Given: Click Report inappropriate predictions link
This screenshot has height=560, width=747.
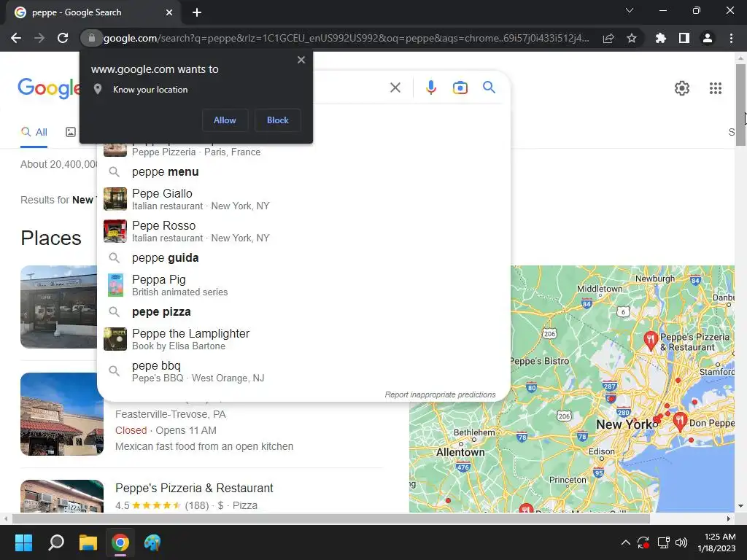Looking at the screenshot, I should (440, 394).
